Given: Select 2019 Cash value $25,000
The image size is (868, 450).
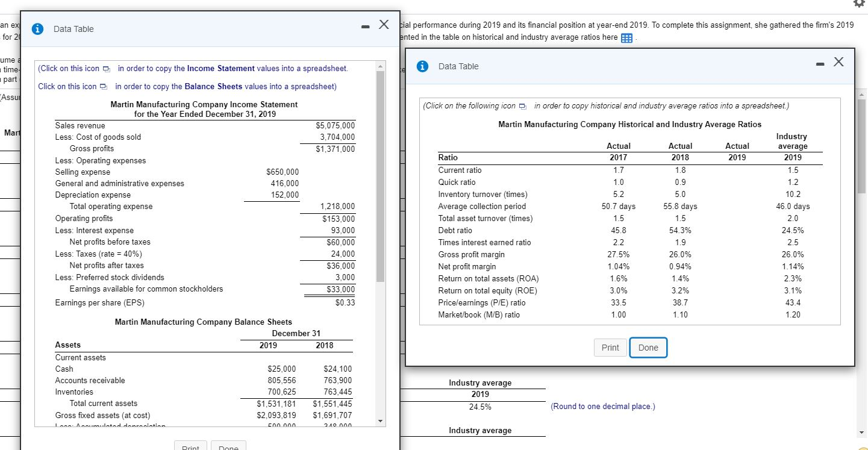Looking at the screenshot, I should coord(281,369).
